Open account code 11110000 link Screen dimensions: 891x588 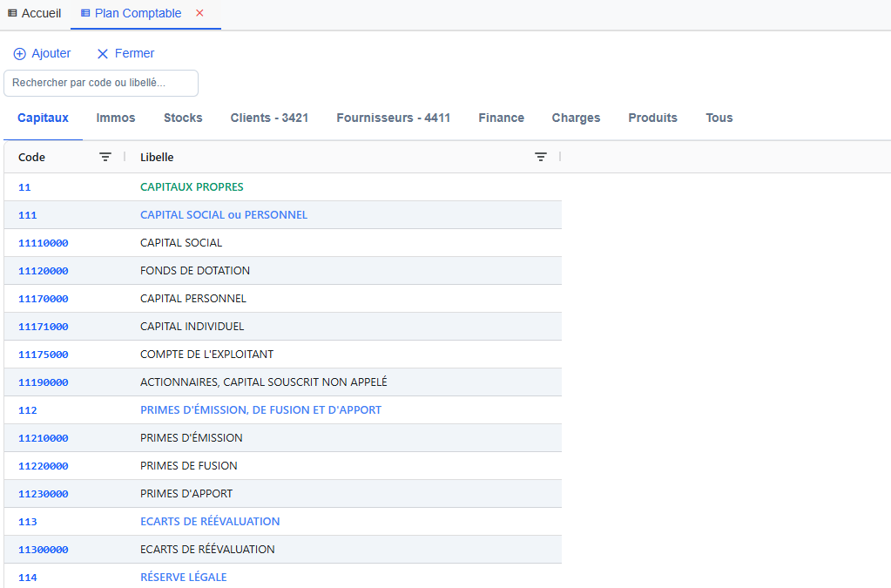(43, 243)
